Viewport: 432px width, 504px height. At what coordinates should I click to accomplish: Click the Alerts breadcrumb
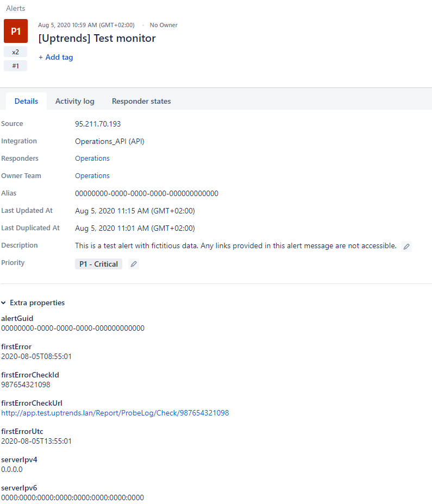(15, 8)
